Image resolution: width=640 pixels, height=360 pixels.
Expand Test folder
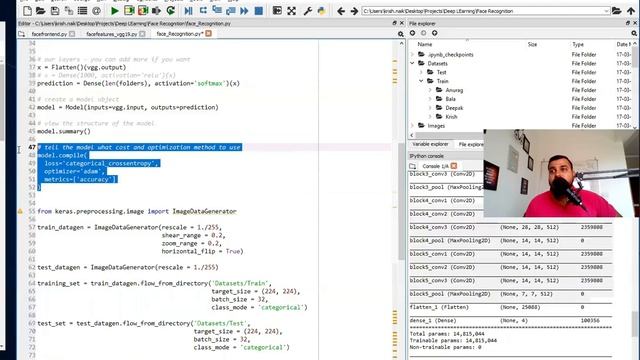pyautogui.click(x=421, y=72)
